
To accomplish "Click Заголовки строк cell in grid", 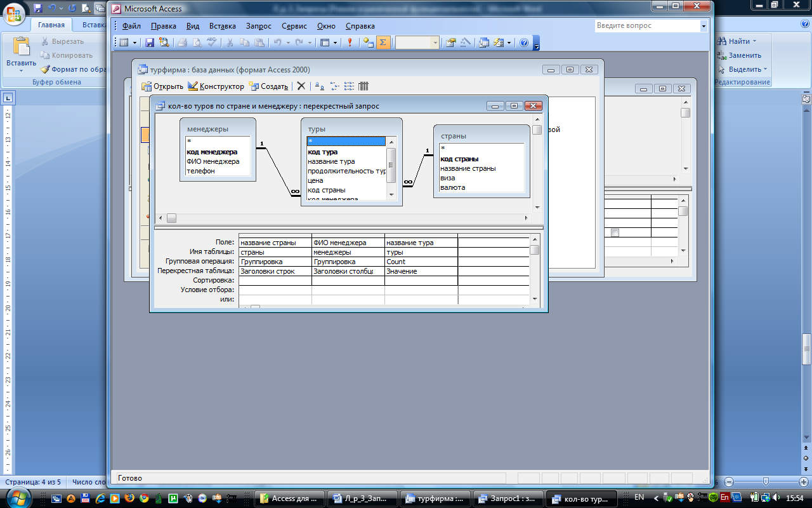I will (x=275, y=271).
